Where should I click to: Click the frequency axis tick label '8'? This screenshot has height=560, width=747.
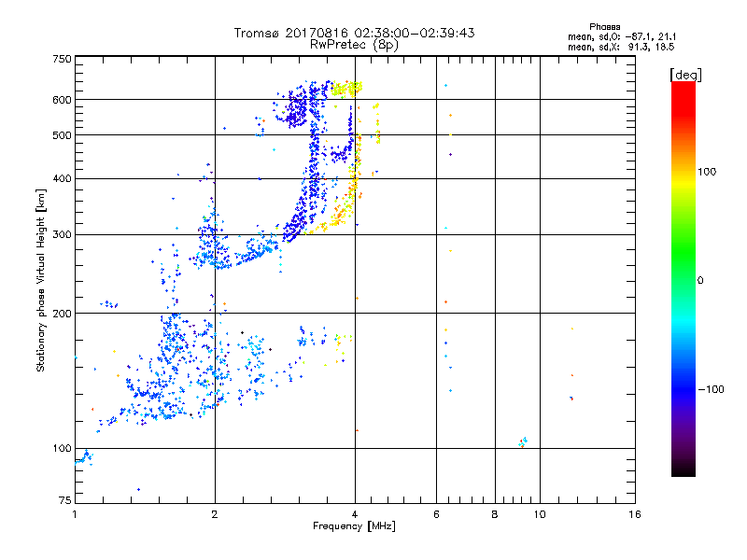click(495, 514)
